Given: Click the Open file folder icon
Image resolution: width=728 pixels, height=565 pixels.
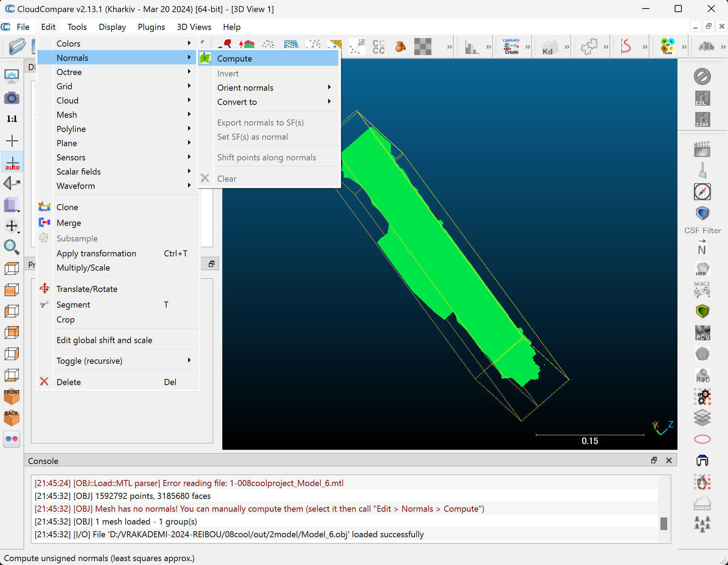Looking at the screenshot, I should coord(17,47).
